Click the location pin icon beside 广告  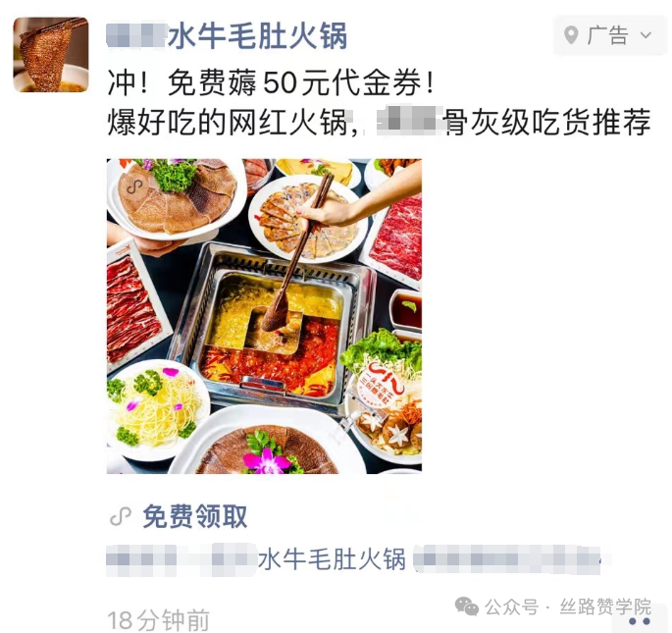571,35
